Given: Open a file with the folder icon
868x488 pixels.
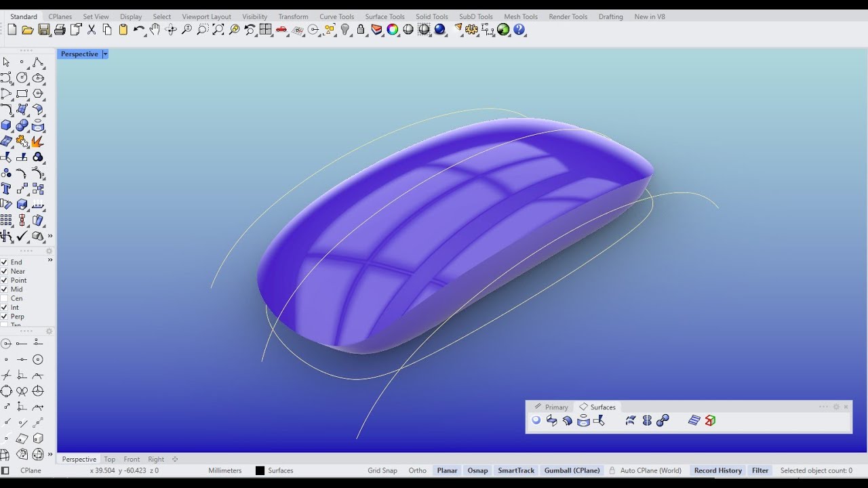Looking at the screenshot, I should click(28, 29).
